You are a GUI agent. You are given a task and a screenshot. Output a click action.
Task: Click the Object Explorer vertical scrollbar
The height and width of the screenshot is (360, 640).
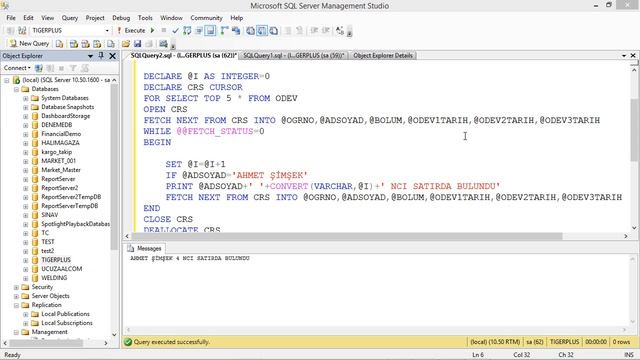(114, 167)
